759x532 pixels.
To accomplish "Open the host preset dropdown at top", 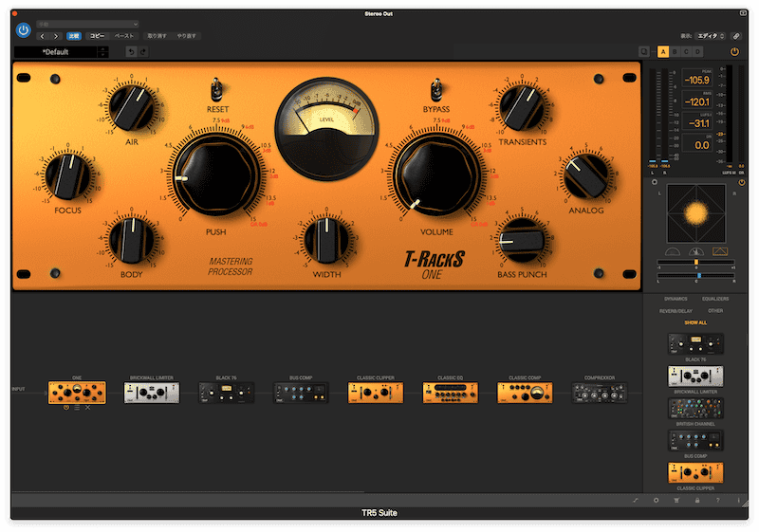I will 87,25.
